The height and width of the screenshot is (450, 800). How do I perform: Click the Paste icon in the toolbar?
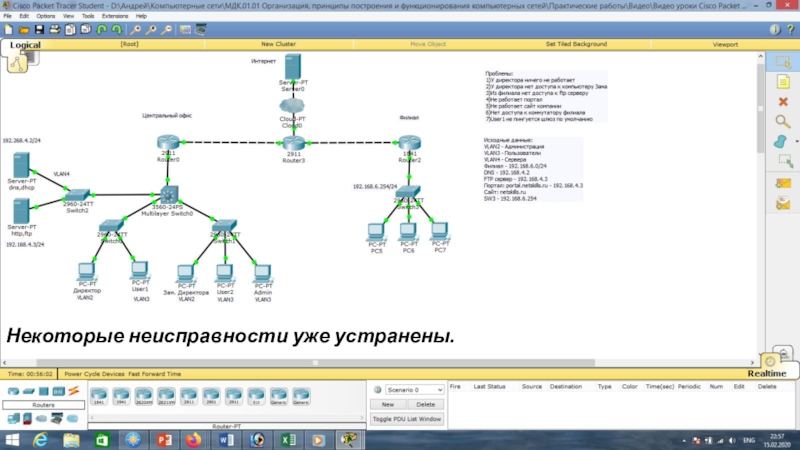click(x=86, y=30)
